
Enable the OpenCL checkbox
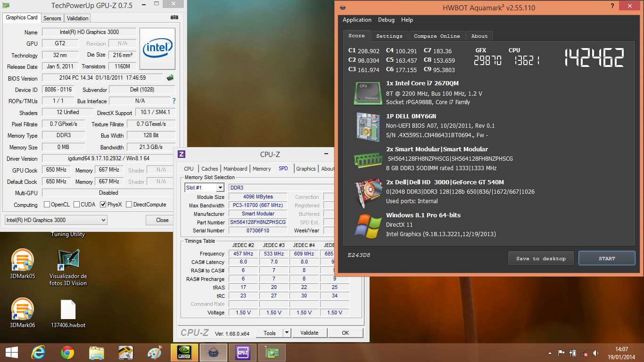click(x=47, y=205)
